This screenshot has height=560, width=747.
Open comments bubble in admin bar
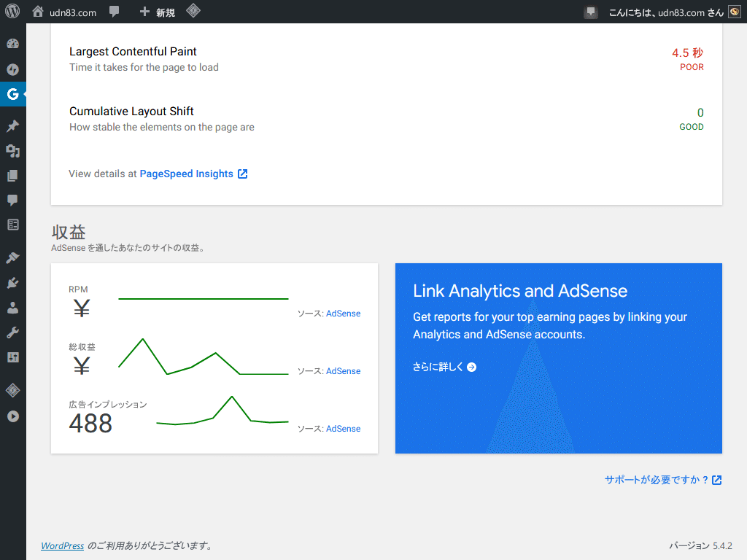(114, 12)
